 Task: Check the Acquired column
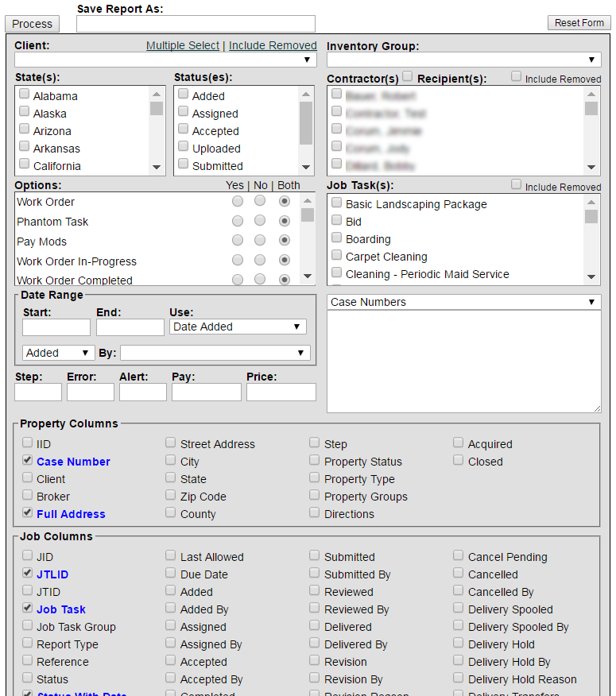(459, 442)
